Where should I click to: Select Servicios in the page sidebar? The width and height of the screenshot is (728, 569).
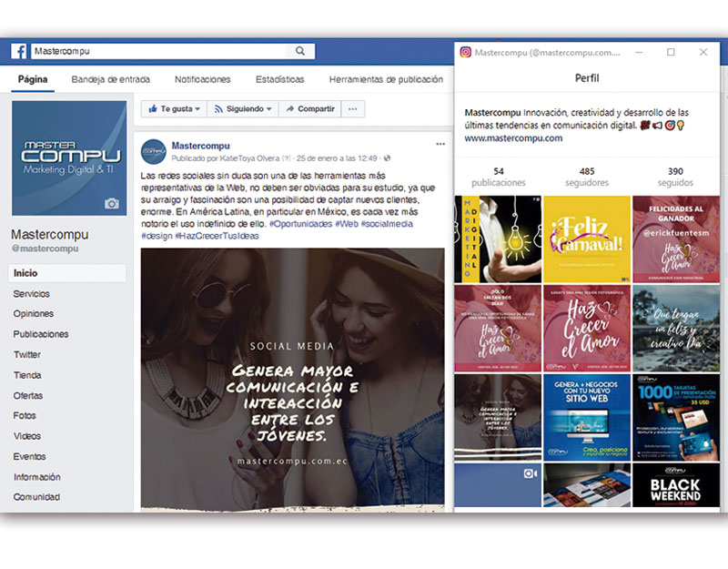coord(32,293)
